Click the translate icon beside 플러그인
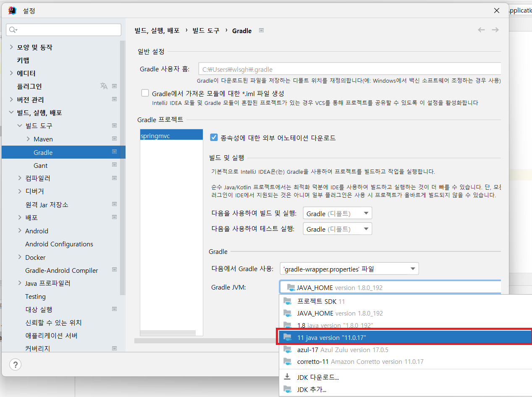This screenshot has height=397, width=532. tap(104, 86)
